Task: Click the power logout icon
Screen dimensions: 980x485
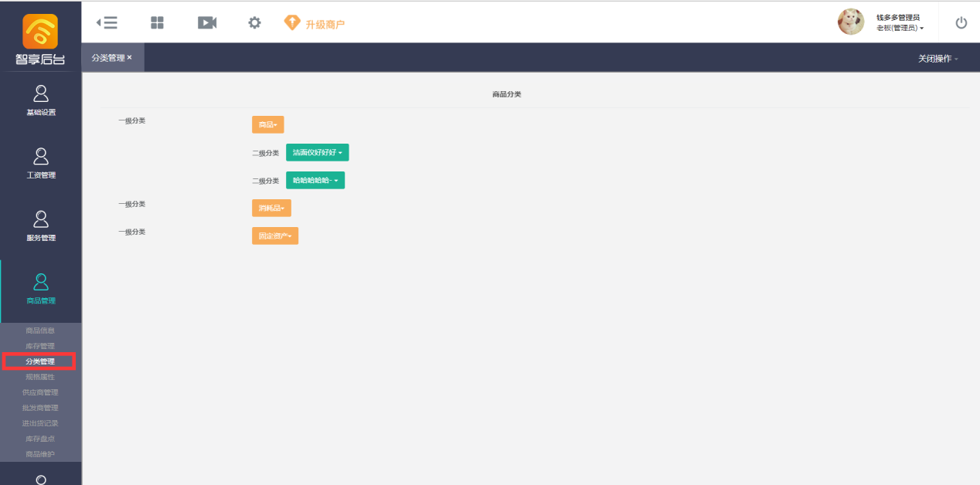Action: 961,22
